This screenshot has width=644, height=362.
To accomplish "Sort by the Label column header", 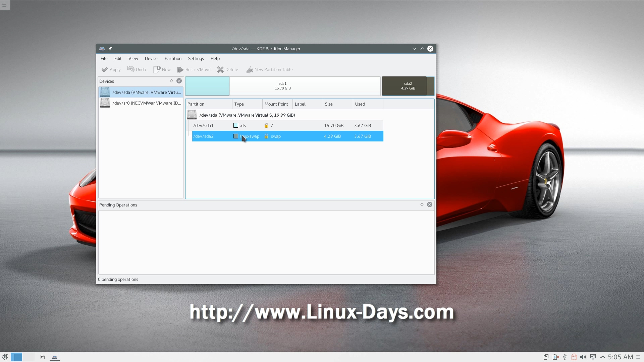I will click(308, 104).
